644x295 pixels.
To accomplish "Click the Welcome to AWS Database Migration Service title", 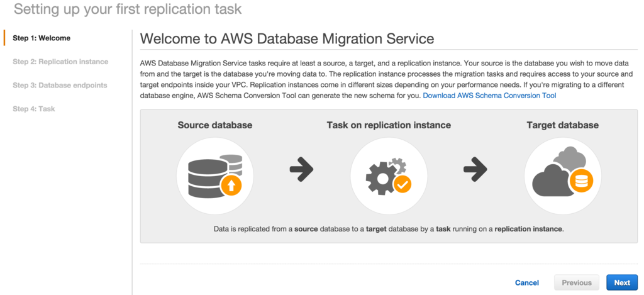I will pos(287,39).
